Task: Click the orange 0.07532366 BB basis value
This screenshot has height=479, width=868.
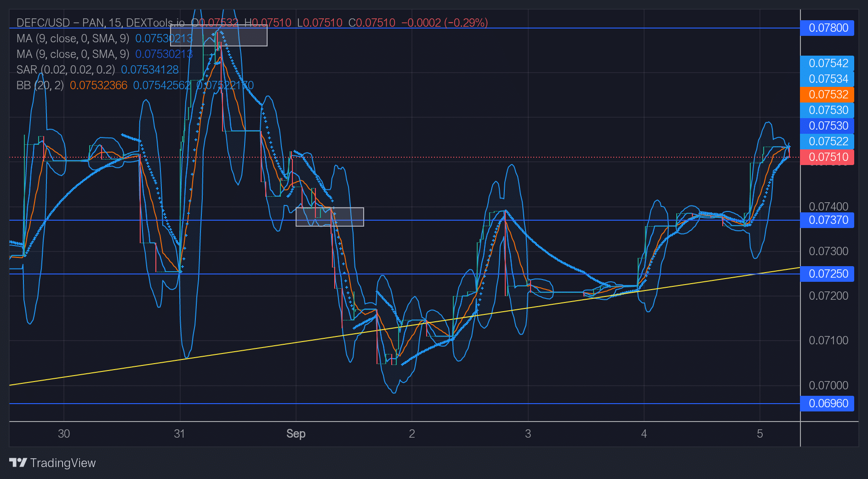Action: (98, 85)
